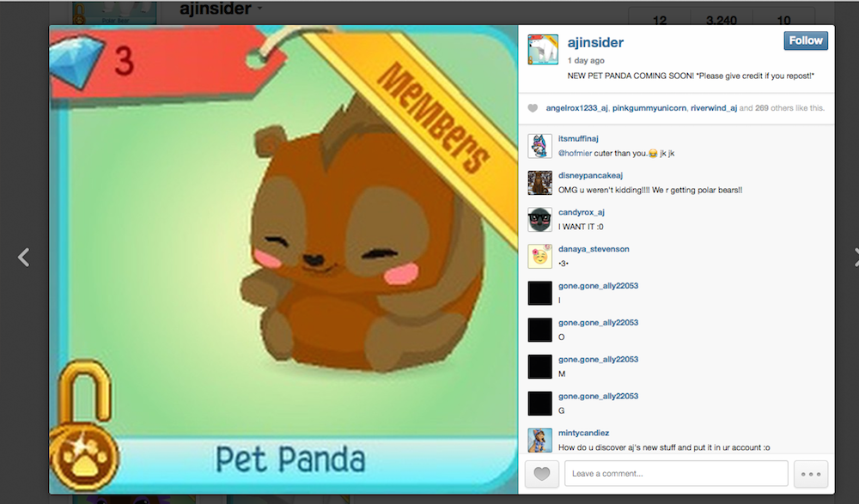Click the Follow button
The image size is (859, 504).
click(806, 40)
